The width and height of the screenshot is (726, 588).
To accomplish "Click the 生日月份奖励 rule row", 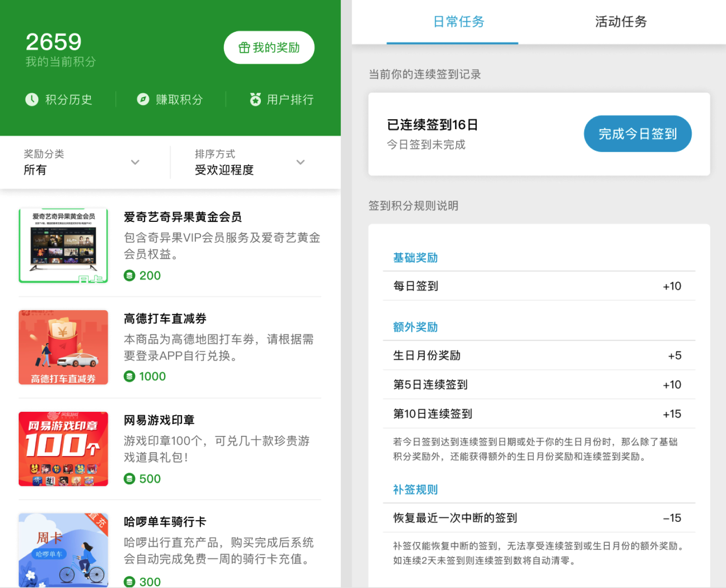I will 539,355.
